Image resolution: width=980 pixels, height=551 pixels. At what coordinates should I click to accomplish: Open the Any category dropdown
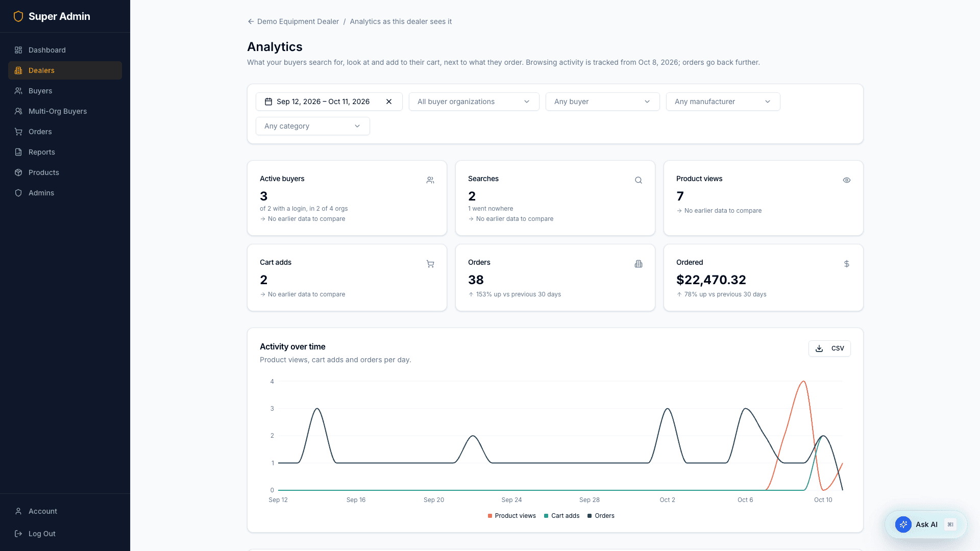coord(313,126)
